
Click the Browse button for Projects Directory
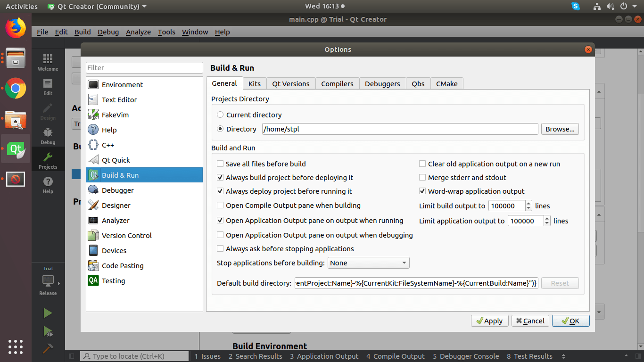tap(560, 129)
